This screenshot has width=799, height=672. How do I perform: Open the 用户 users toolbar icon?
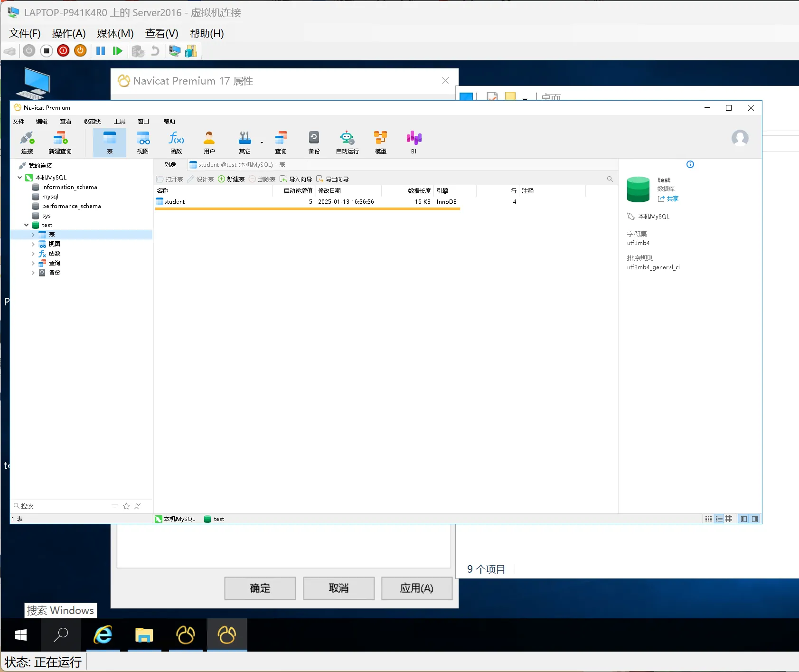(x=209, y=142)
